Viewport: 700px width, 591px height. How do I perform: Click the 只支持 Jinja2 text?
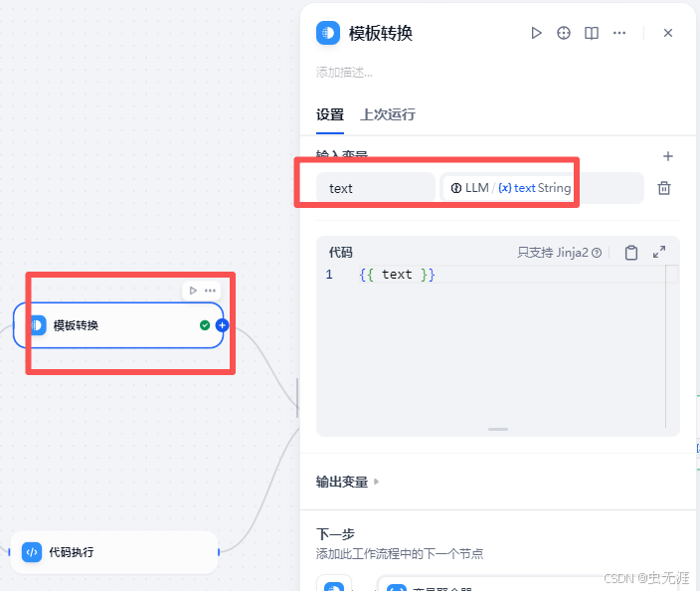click(553, 253)
